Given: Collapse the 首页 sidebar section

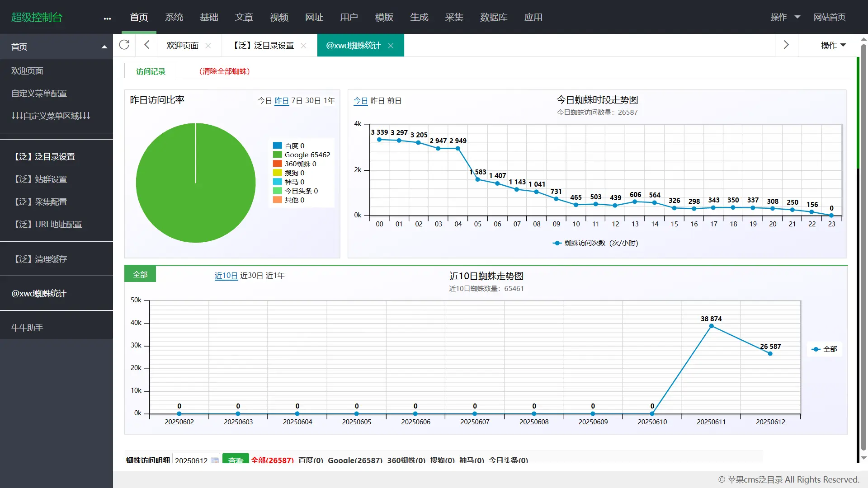Looking at the screenshot, I should point(104,47).
